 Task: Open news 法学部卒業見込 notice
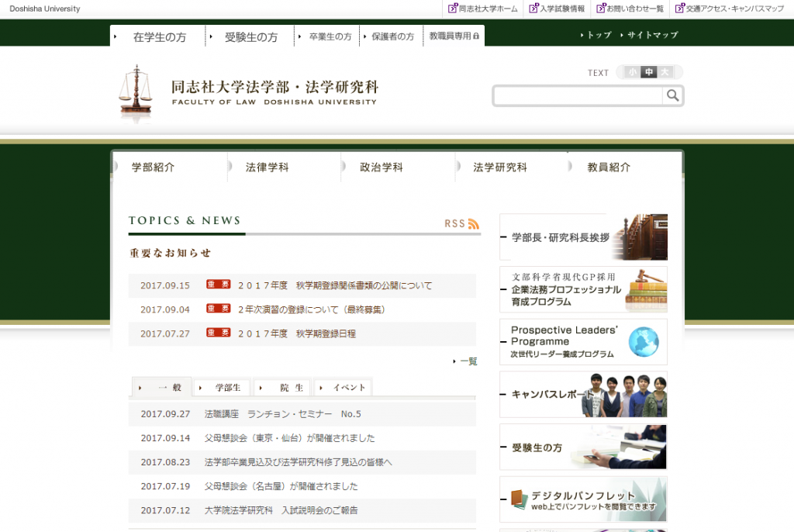click(x=298, y=462)
